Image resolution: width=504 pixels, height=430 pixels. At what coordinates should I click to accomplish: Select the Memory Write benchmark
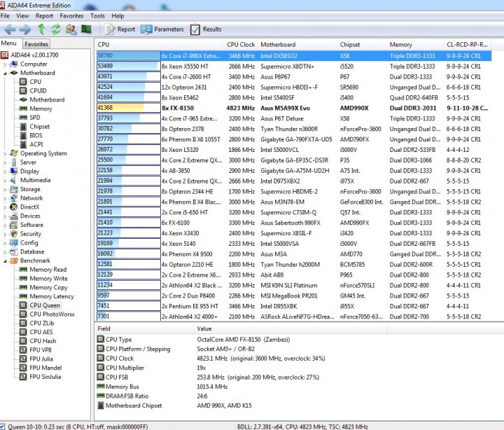(x=48, y=279)
